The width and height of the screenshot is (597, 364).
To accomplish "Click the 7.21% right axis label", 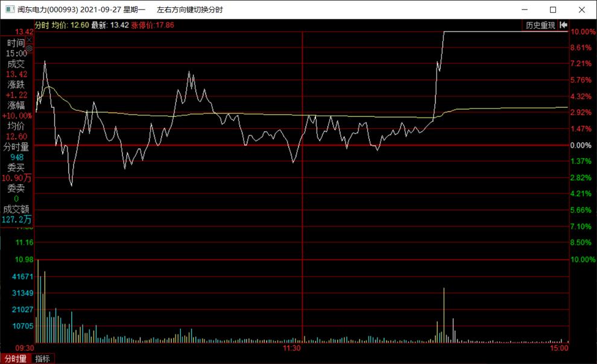I will (581, 63).
